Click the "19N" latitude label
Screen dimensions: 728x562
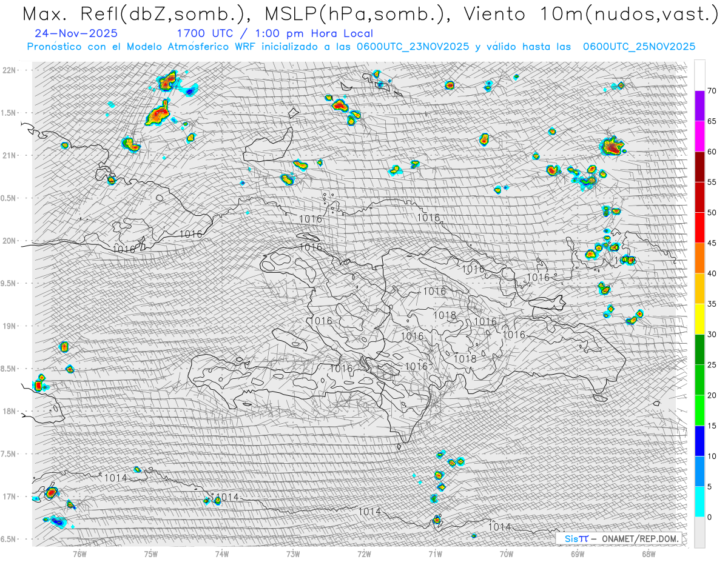pos(10,326)
